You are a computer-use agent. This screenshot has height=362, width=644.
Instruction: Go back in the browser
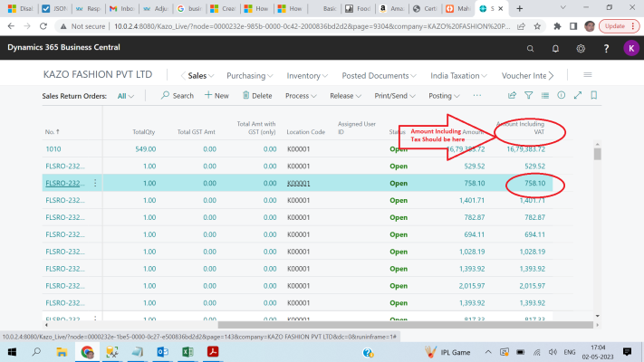point(11,26)
